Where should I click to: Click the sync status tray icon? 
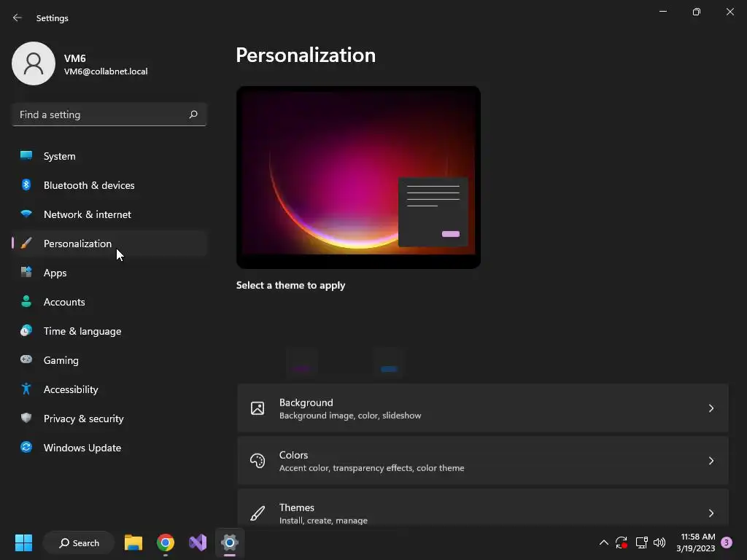[622, 542]
